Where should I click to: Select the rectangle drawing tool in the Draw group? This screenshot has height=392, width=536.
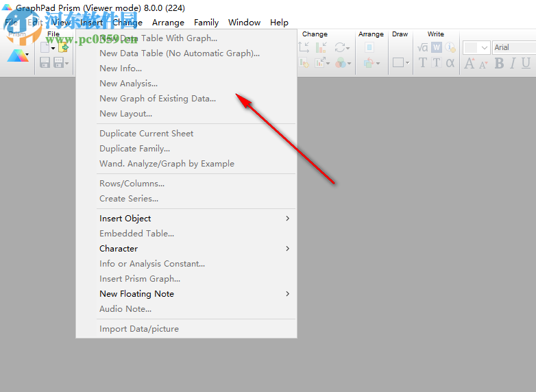[x=398, y=62]
